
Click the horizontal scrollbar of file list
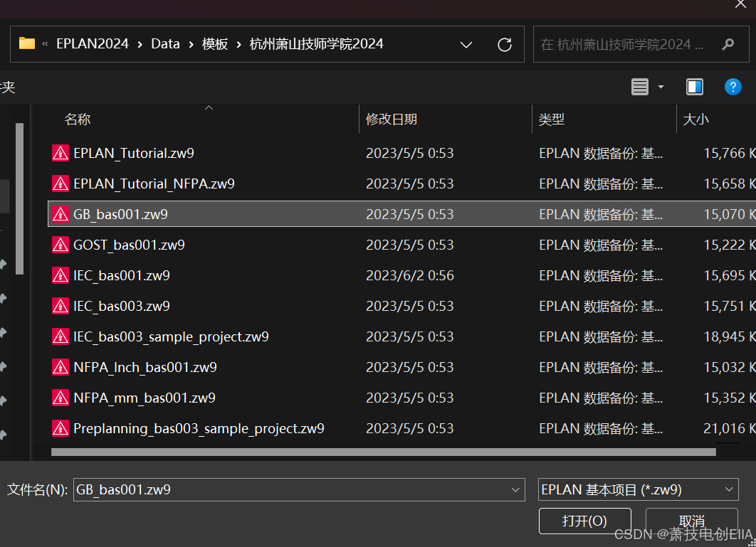click(383, 452)
